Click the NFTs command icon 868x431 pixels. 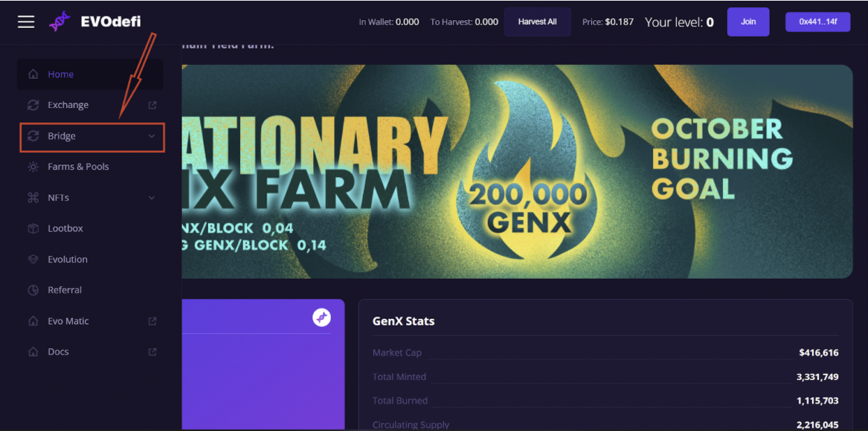pyautogui.click(x=33, y=197)
